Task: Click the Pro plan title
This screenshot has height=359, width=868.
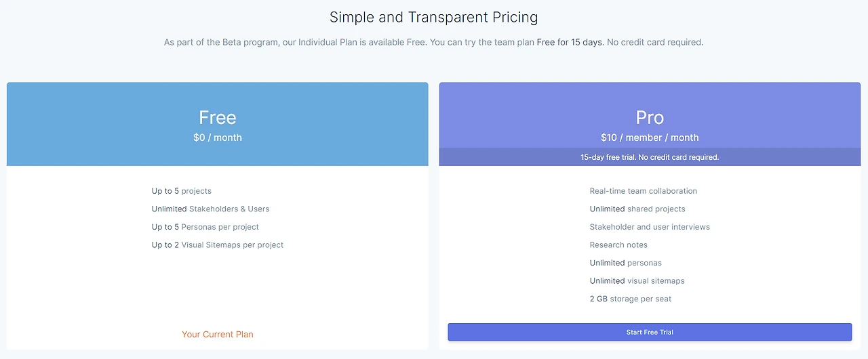Action: (650, 117)
